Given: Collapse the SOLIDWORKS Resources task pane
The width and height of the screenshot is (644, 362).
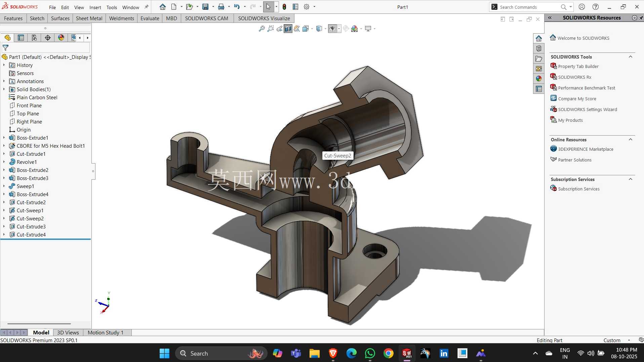Looking at the screenshot, I should pyautogui.click(x=550, y=18).
